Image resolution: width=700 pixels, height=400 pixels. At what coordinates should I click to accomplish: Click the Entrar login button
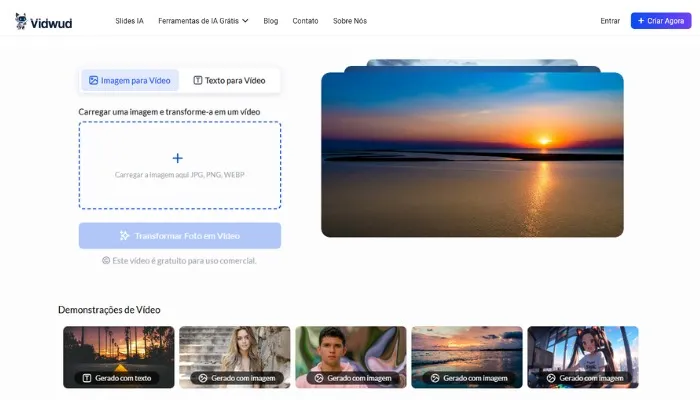tap(610, 20)
